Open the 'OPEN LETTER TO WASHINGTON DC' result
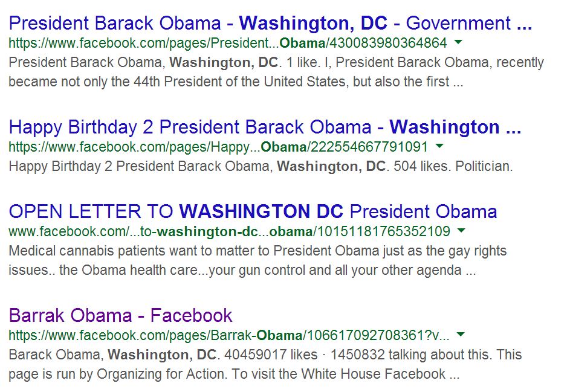Image resolution: width=570 pixels, height=392 pixels. coord(253,211)
